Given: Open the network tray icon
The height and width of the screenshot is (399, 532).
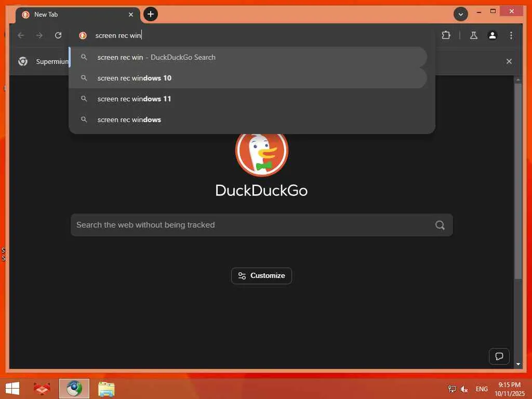Looking at the screenshot, I should 452,389.
